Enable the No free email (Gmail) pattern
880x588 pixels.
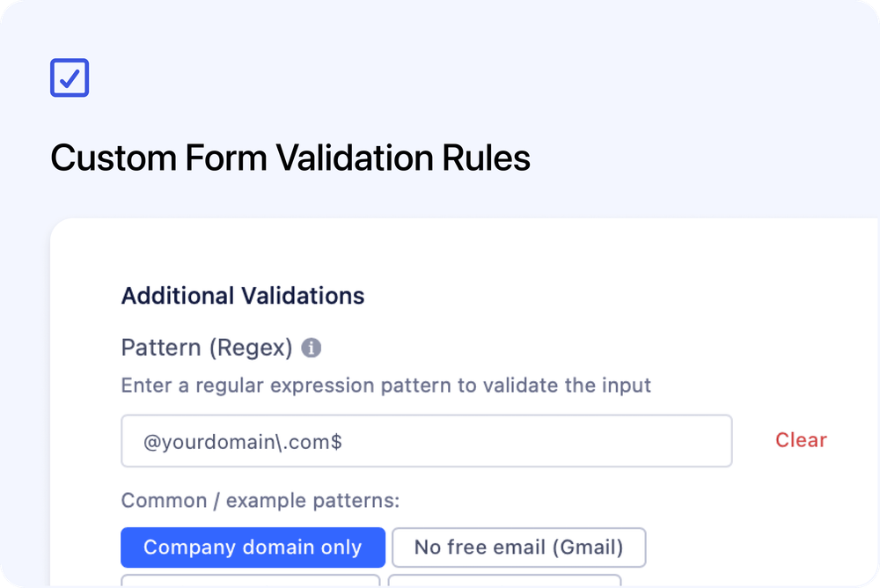click(x=518, y=548)
